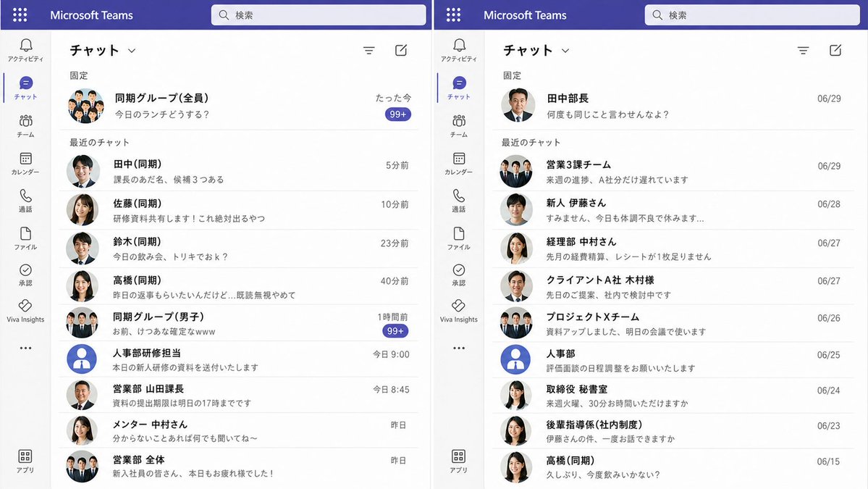This screenshot has width=868, height=489.
Task: Open 新人 伊藤さん chat
Action: coord(673,210)
